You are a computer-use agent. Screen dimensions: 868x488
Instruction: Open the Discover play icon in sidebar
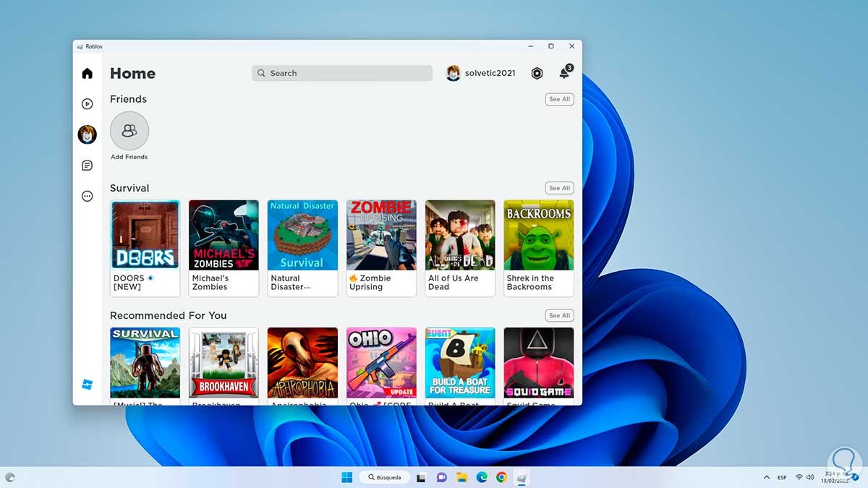pos(87,104)
